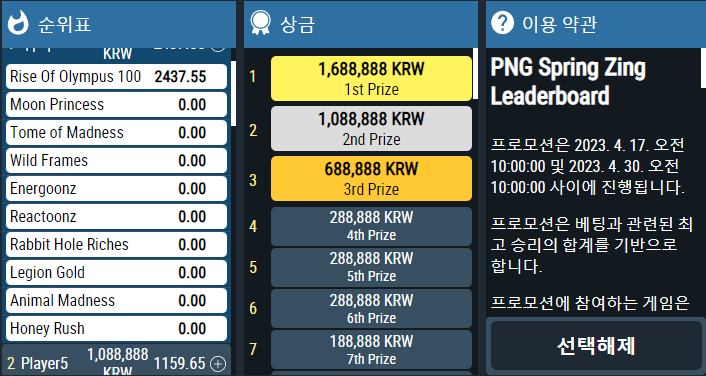706x376 pixels.
Task: Click the yellow 1st Prize 1,688,888 KRW card
Action: 371,78
